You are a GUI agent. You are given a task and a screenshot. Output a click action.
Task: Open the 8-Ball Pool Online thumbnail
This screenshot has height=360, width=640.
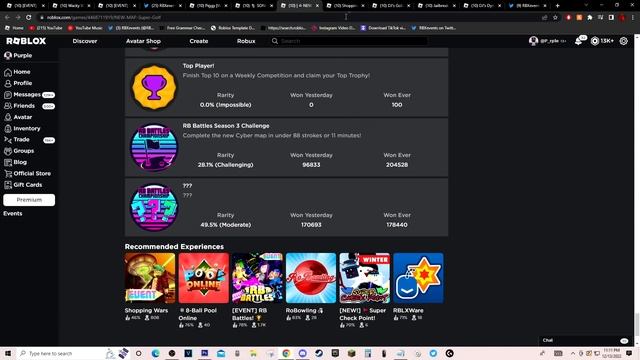point(204,278)
